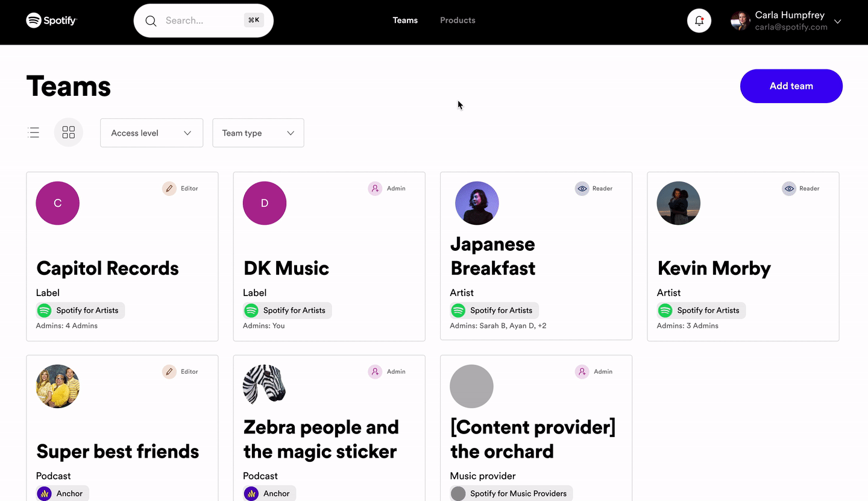Expand the Access level dropdown
The image size is (868, 501).
[x=151, y=133]
